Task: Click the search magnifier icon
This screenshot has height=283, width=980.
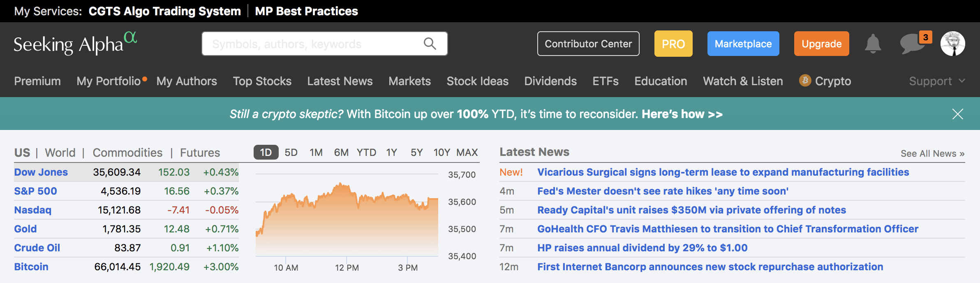Action: click(430, 44)
